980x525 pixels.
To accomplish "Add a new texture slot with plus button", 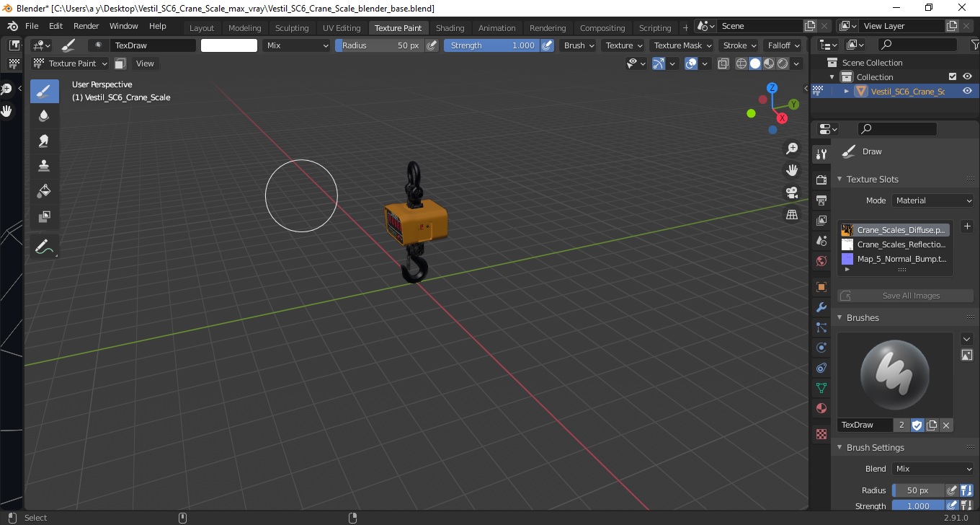I will (967, 226).
